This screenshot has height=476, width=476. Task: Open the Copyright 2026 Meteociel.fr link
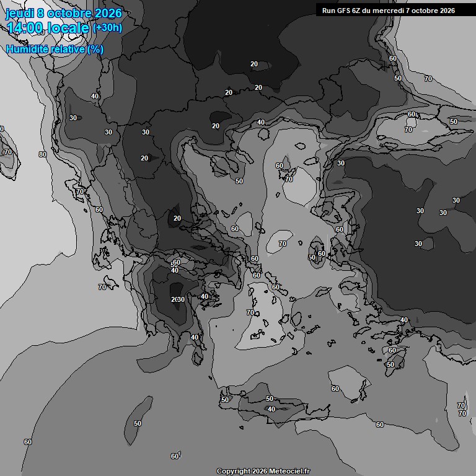(x=263, y=471)
